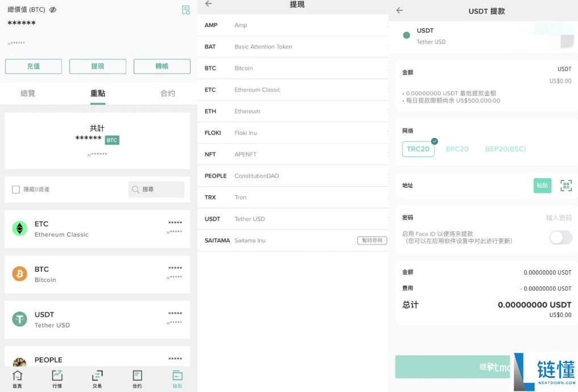Image resolution: width=578 pixels, height=392 pixels.
Task: Choose ETC Ethereum Classic in withdrawal list
Action: click(x=293, y=90)
